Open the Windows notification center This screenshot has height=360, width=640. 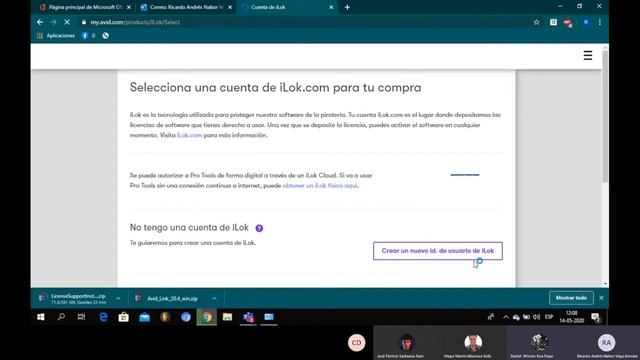click(596, 317)
